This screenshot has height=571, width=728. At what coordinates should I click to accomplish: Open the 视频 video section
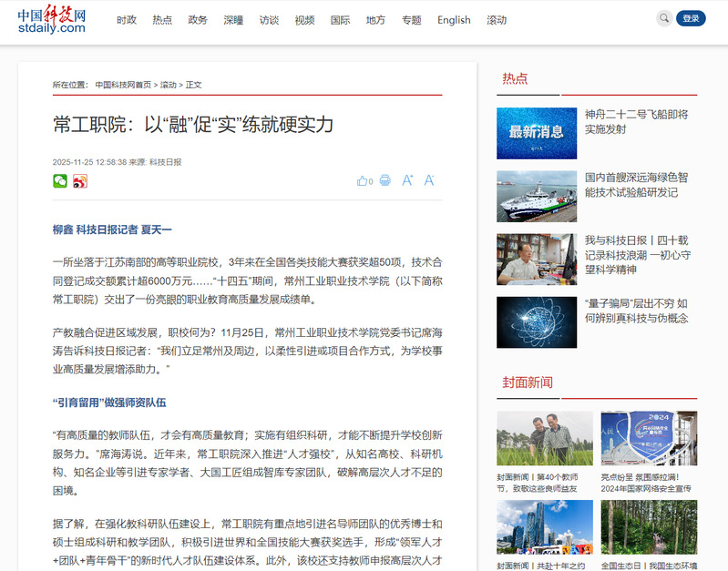(304, 20)
